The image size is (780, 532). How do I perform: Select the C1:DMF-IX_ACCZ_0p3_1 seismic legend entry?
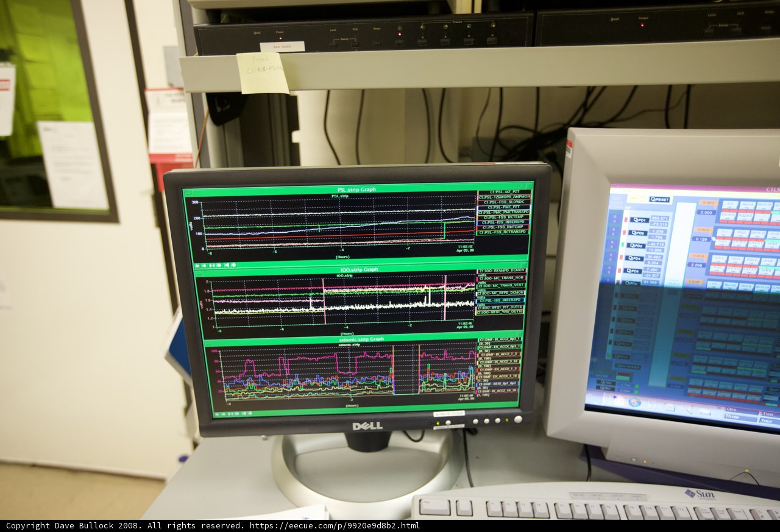coord(499,339)
